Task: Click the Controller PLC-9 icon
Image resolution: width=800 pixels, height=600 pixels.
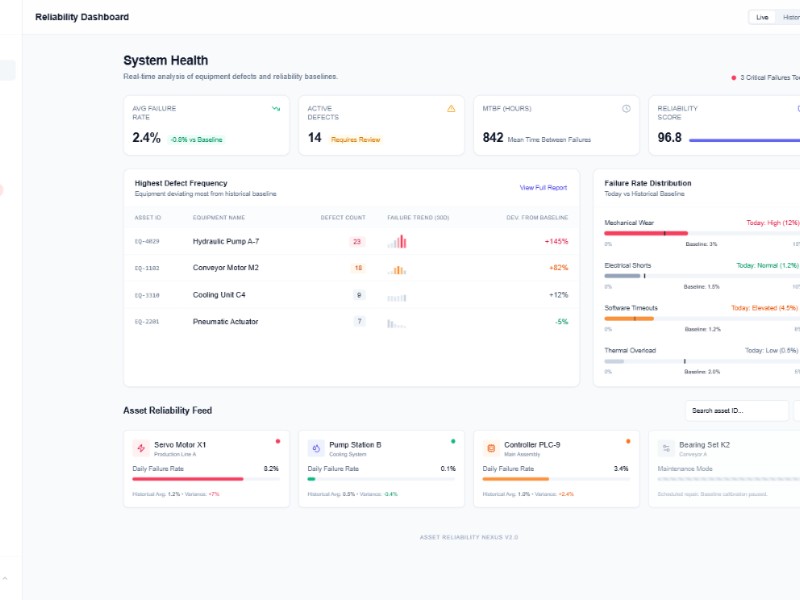Action: click(491, 449)
